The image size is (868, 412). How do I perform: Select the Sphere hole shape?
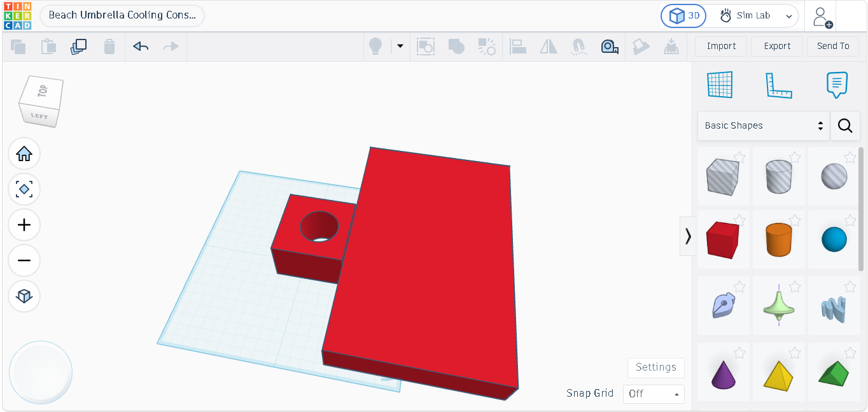tap(834, 176)
